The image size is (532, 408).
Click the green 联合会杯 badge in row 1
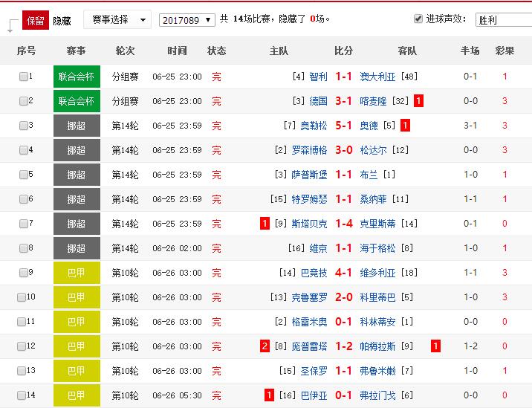77,77
